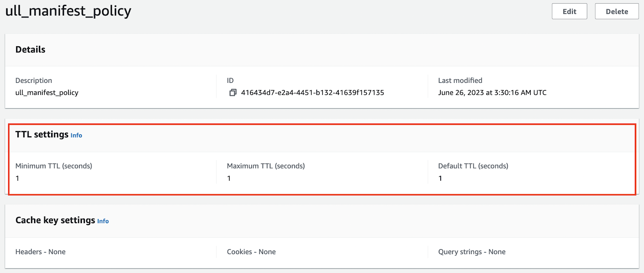
Task: Click the Details section heading
Action: [x=30, y=49]
